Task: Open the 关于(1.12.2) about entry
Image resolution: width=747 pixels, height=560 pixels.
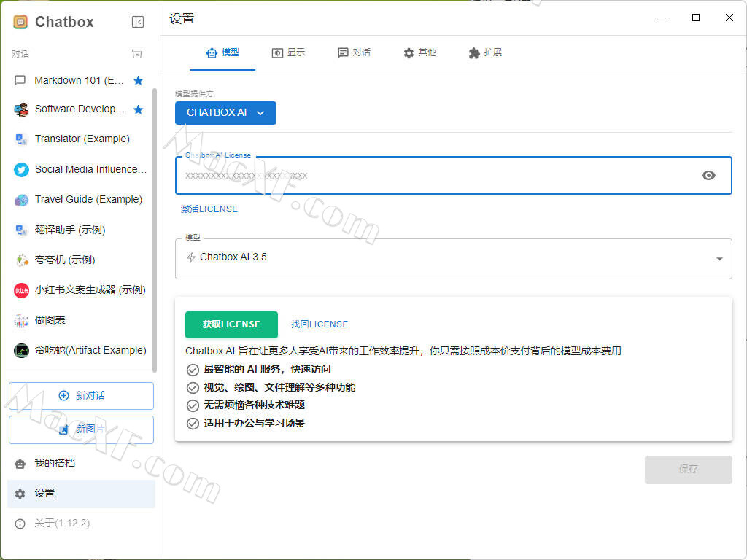Action: pyautogui.click(x=81, y=524)
